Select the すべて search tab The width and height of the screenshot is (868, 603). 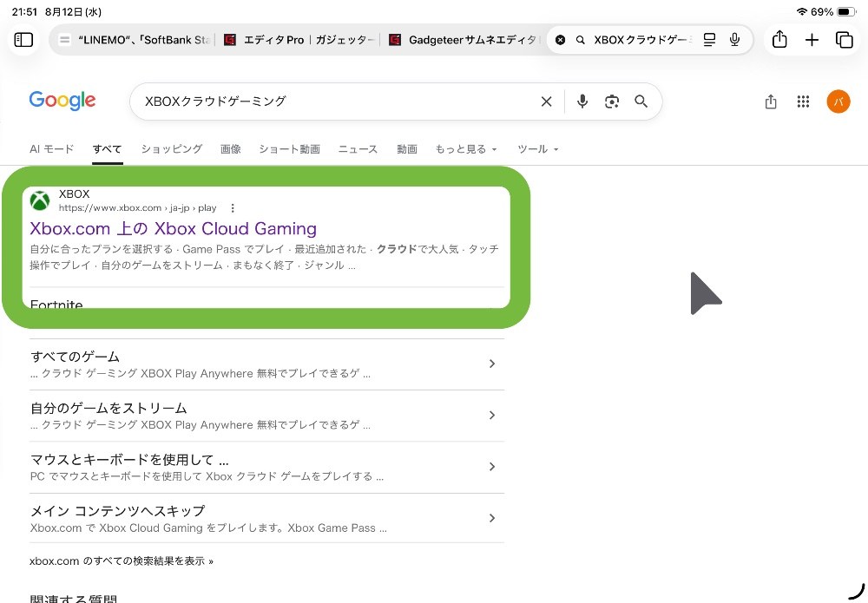(x=107, y=149)
